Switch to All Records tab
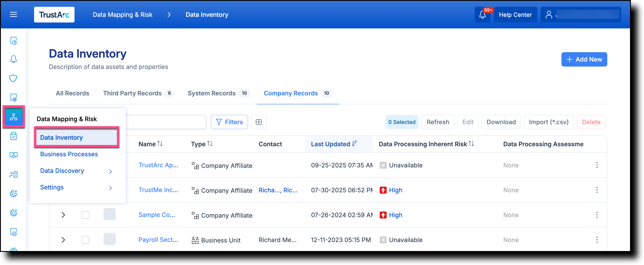The image size is (644, 265). 72,93
